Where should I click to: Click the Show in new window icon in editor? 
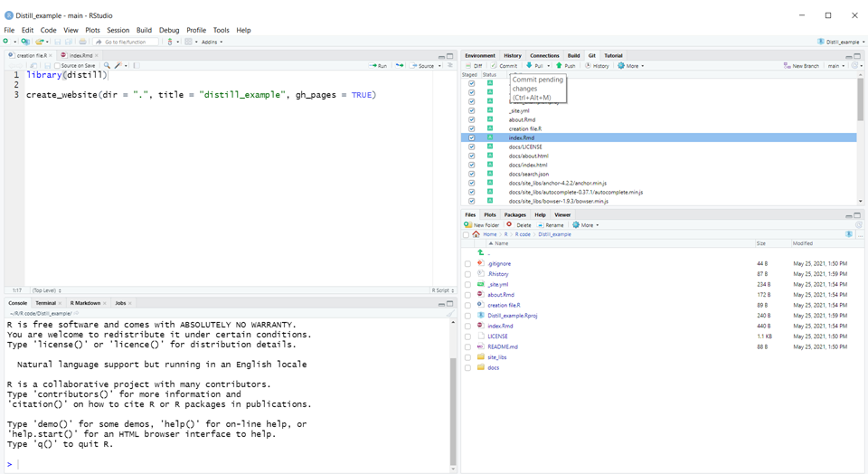pyautogui.click(x=33, y=65)
